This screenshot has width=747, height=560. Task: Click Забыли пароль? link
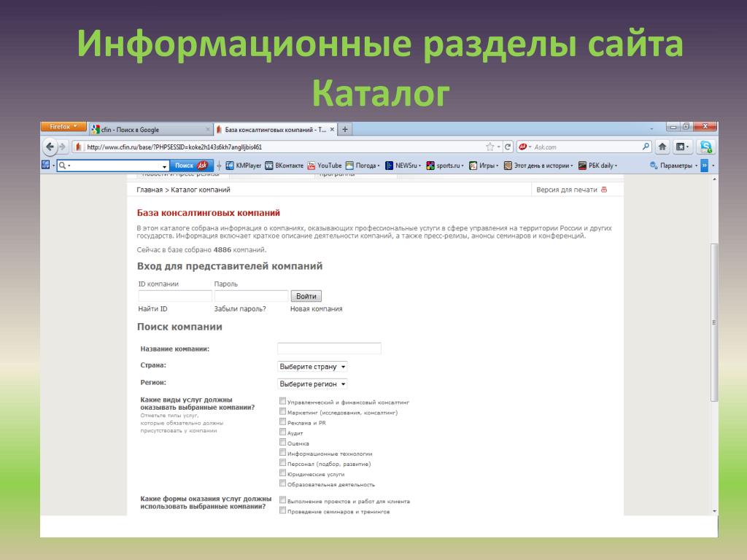pyautogui.click(x=239, y=308)
